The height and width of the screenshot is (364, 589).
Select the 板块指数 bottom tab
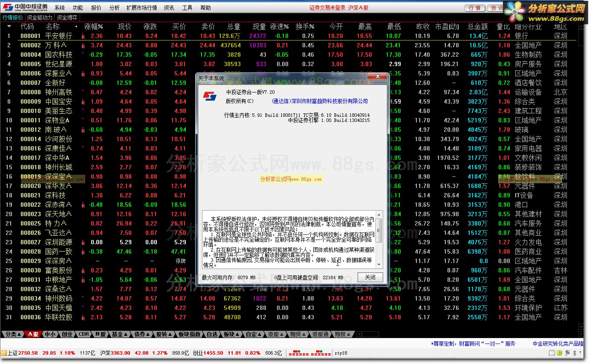tap(189, 334)
